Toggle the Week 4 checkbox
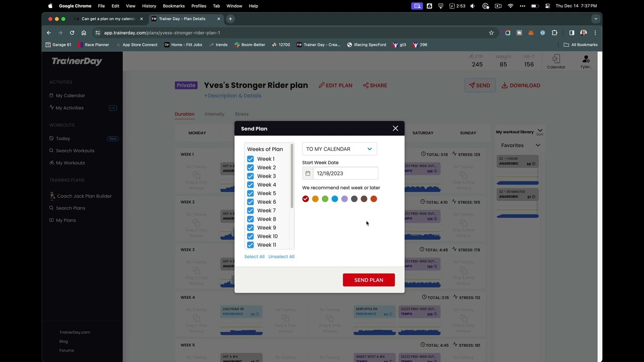 click(x=250, y=185)
